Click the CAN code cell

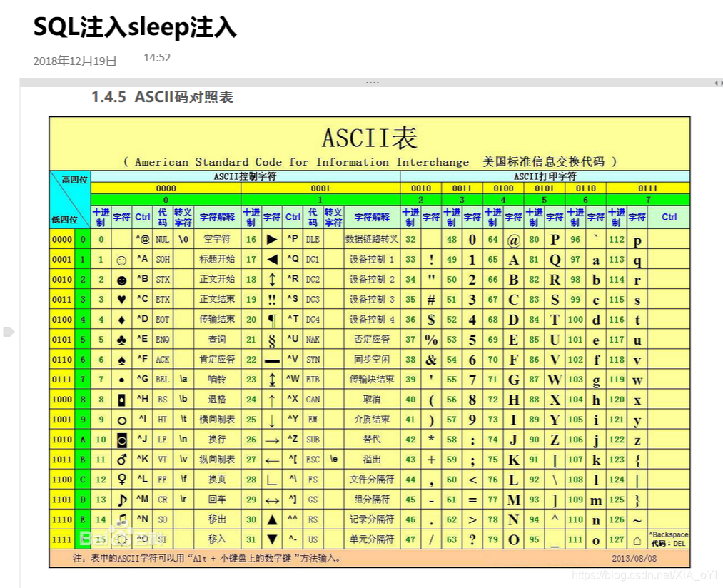[x=313, y=400]
